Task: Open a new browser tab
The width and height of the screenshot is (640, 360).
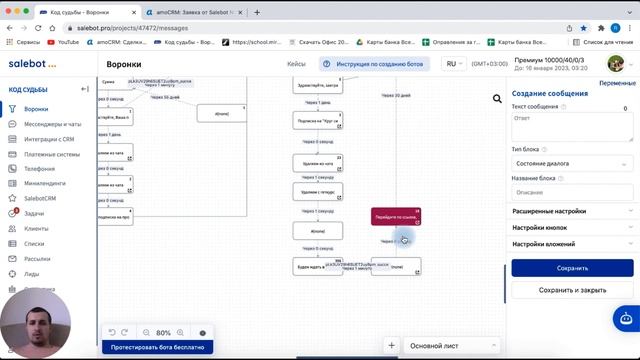Action: tap(257, 12)
